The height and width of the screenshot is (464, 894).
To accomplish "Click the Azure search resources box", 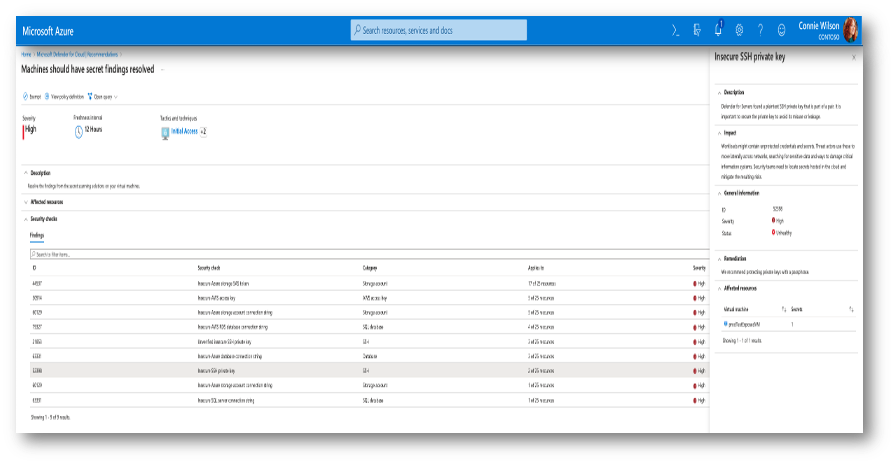I will (438, 30).
